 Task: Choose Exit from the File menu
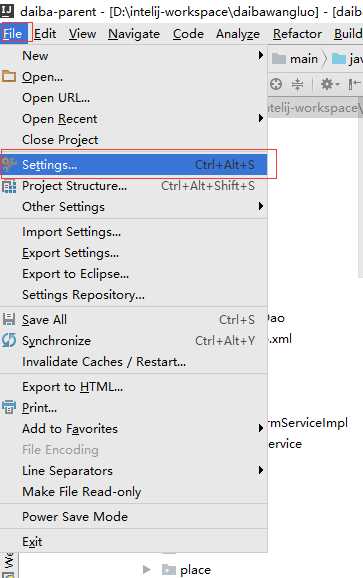133,542
